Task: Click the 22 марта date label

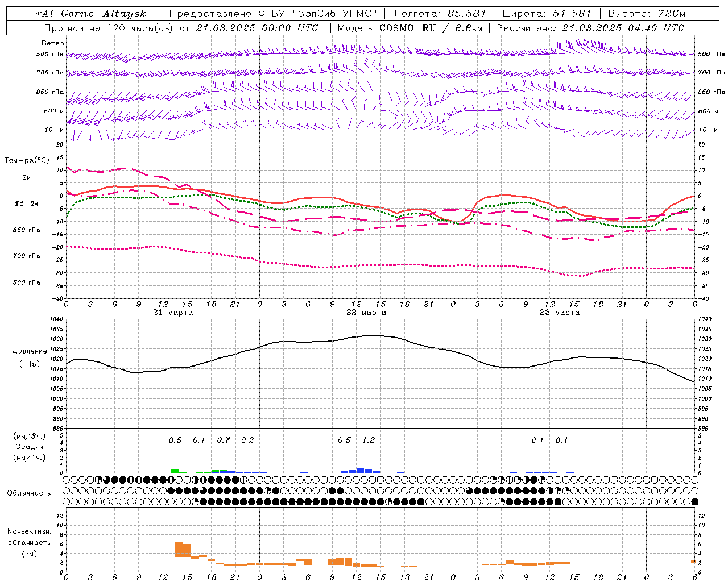Action: point(366,313)
